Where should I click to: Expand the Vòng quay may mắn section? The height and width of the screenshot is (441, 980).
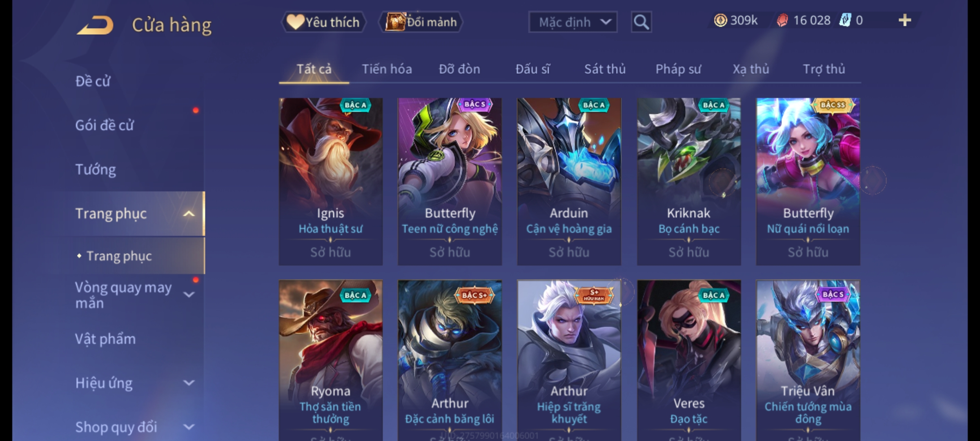click(189, 295)
